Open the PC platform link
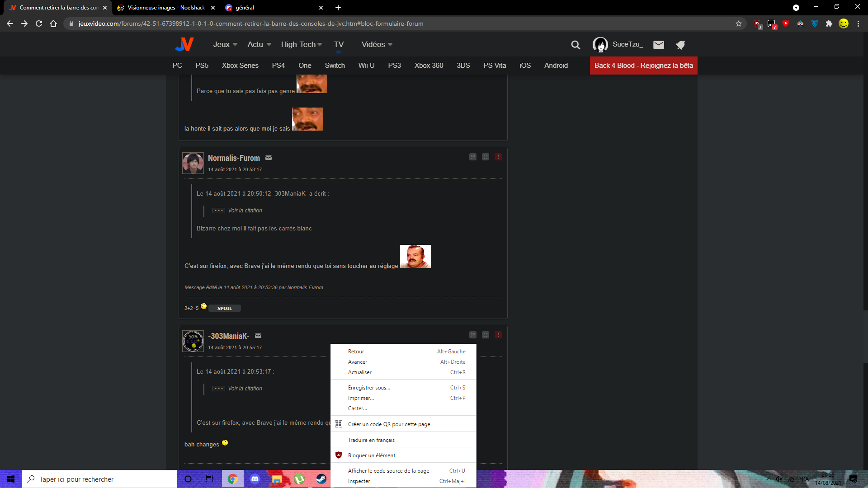868x488 pixels. tap(177, 66)
